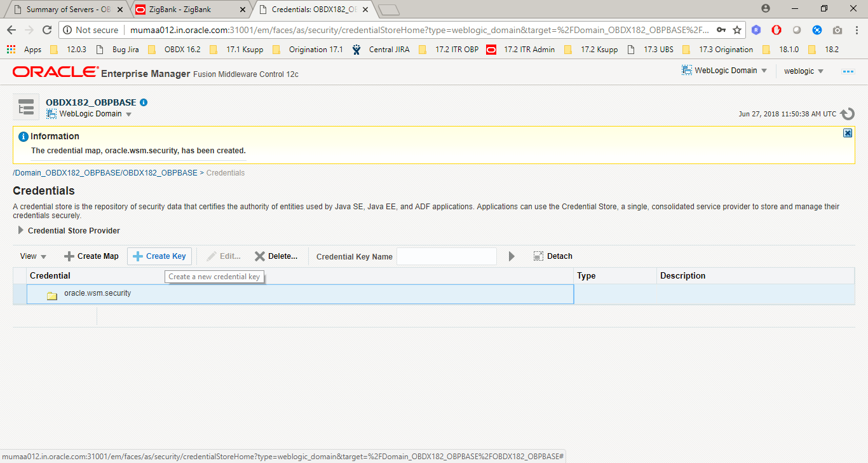
Task: Bookmark this page with the star icon
Action: 737,30
